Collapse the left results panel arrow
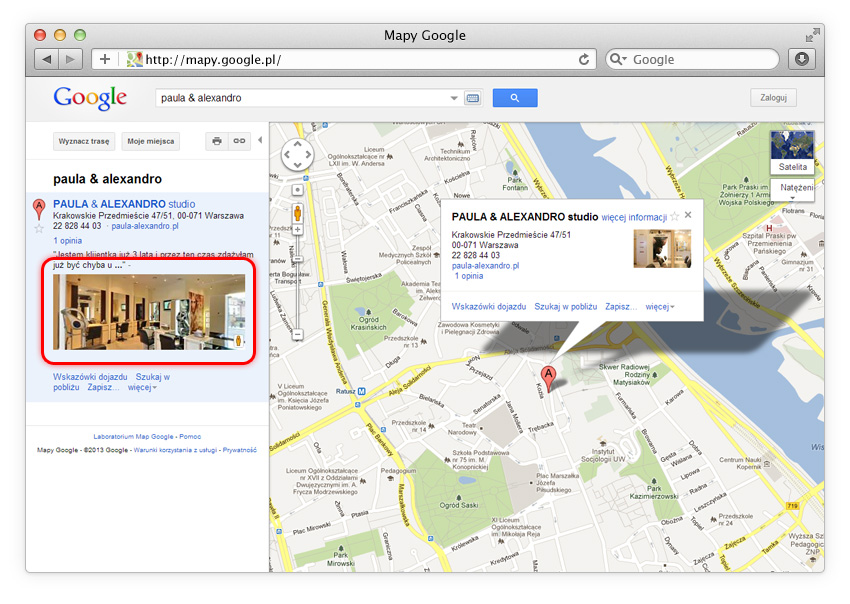The height and width of the screenshot is (604, 850). click(260, 140)
